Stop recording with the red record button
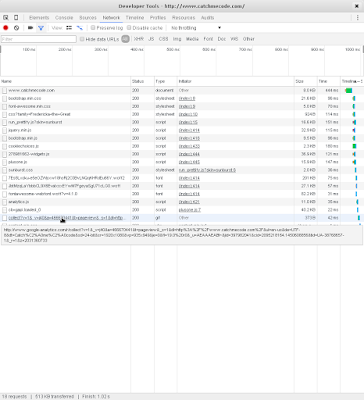364x400 pixels. pyautogui.click(x=6, y=28)
